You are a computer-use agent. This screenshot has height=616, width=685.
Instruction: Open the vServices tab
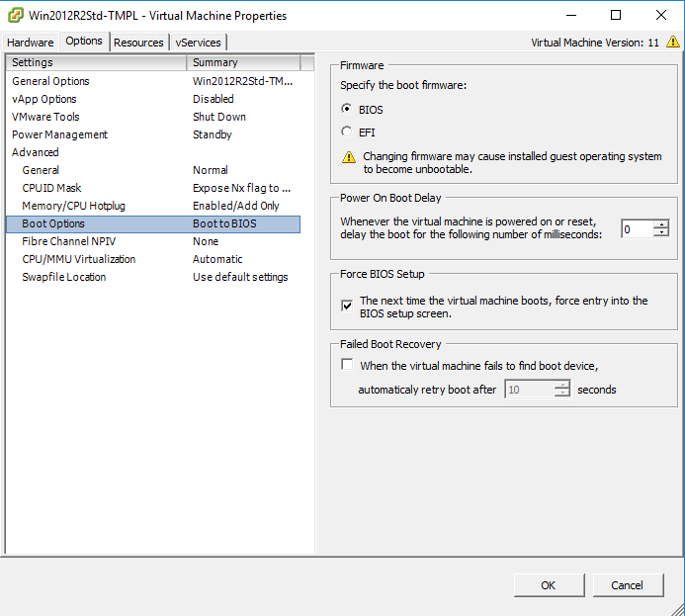pos(198,43)
